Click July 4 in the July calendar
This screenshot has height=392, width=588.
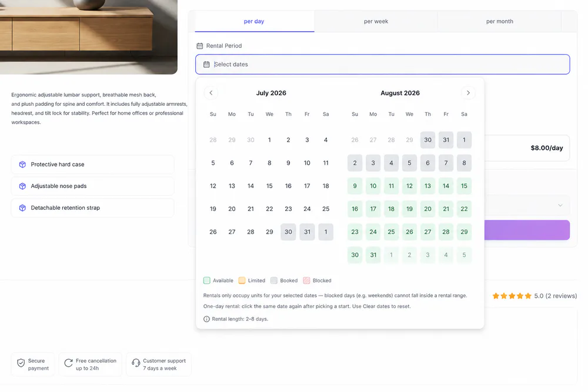tap(326, 140)
